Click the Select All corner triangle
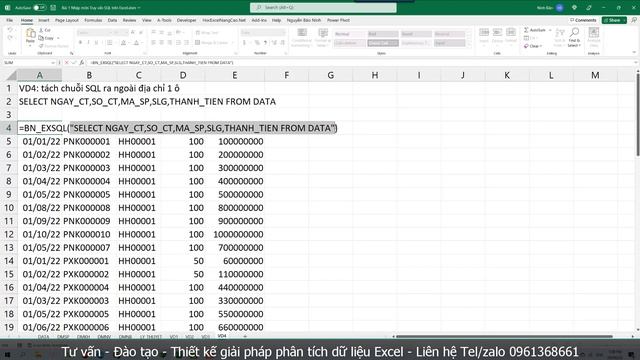The width and height of the screenshot is (640, 360). 11,76
